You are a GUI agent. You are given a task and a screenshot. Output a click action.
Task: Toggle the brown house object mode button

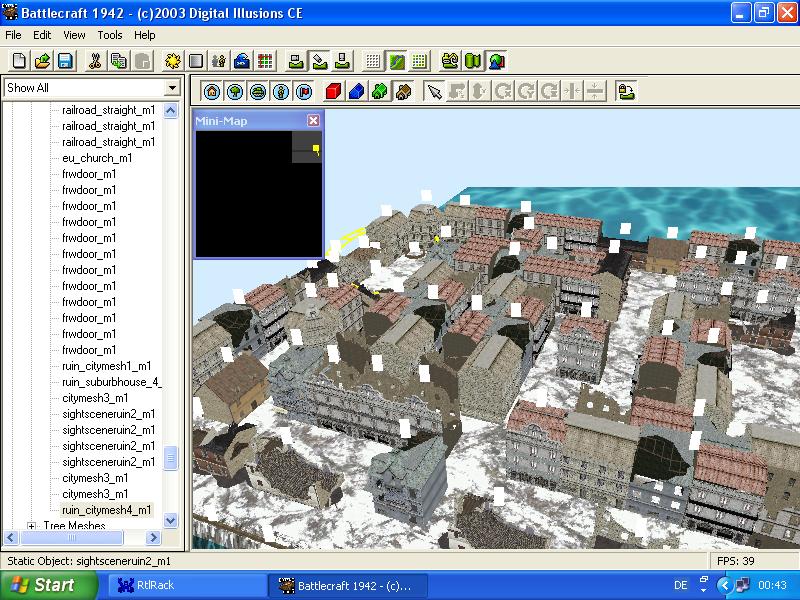(403, 92)
